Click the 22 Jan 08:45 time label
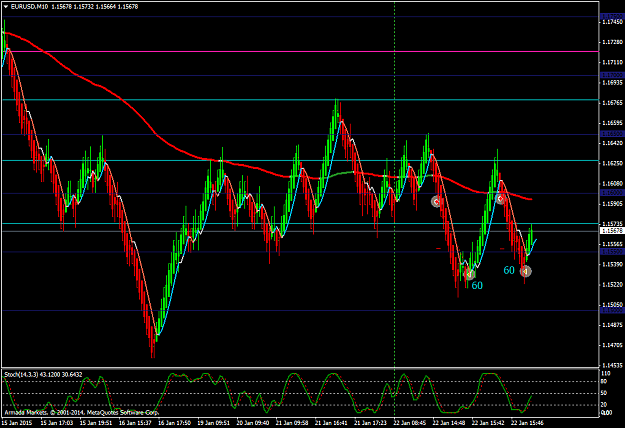 pos(410,422)
